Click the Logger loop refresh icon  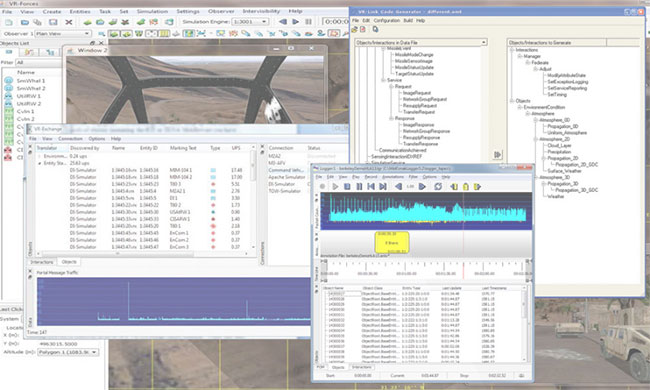438,187
